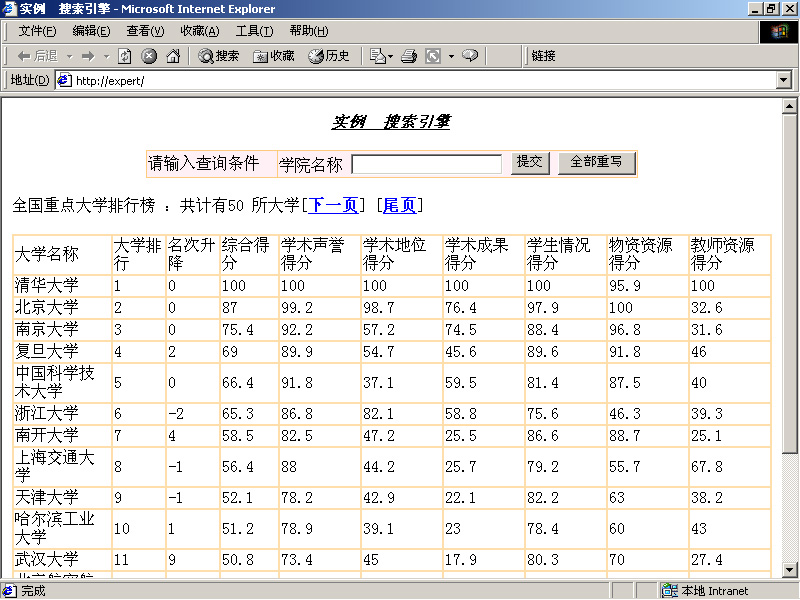
Task: Click the 浙江大学 cell
Action: 62,413
